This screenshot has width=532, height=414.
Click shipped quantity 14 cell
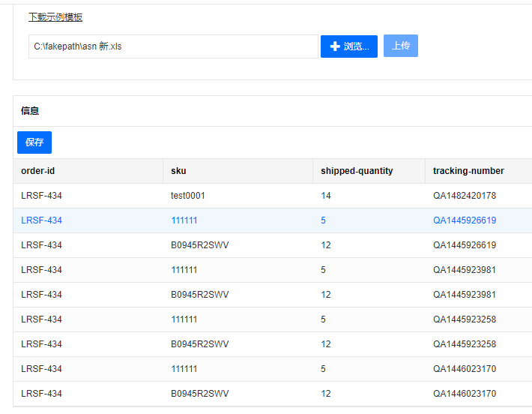coord(326,196)
